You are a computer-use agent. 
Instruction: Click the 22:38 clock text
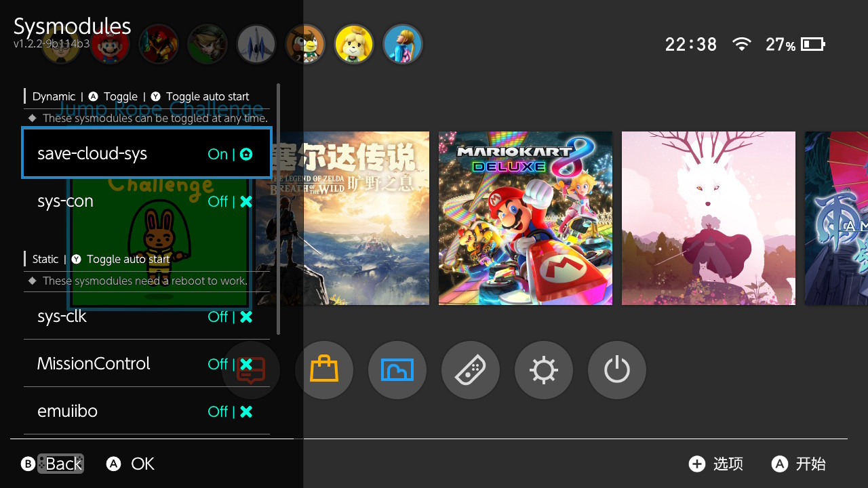pos(691,45)
